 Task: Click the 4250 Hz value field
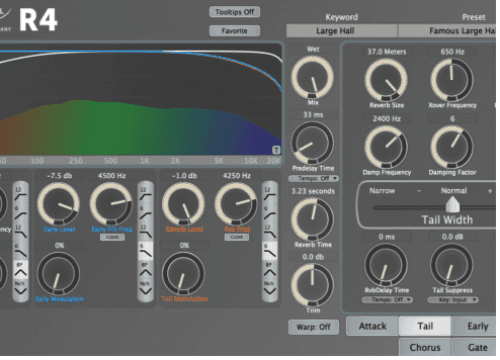[237, 176]
